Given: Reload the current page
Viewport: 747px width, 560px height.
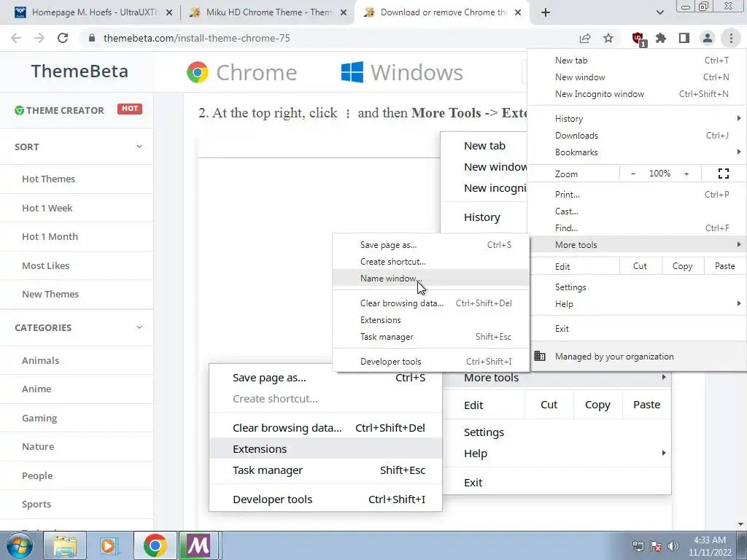Looking at the screenshot, I should [63, 38].
